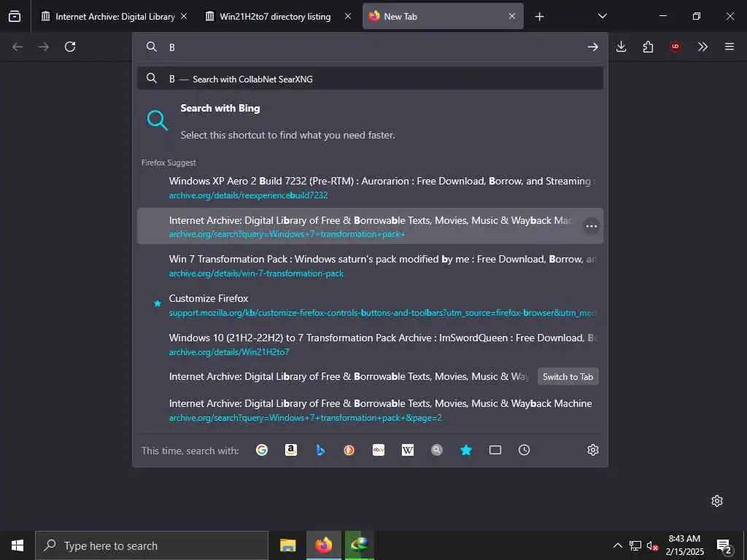The image size is (747, 560).
Task: Search open tabs using the tab icon
Action: 495,450
